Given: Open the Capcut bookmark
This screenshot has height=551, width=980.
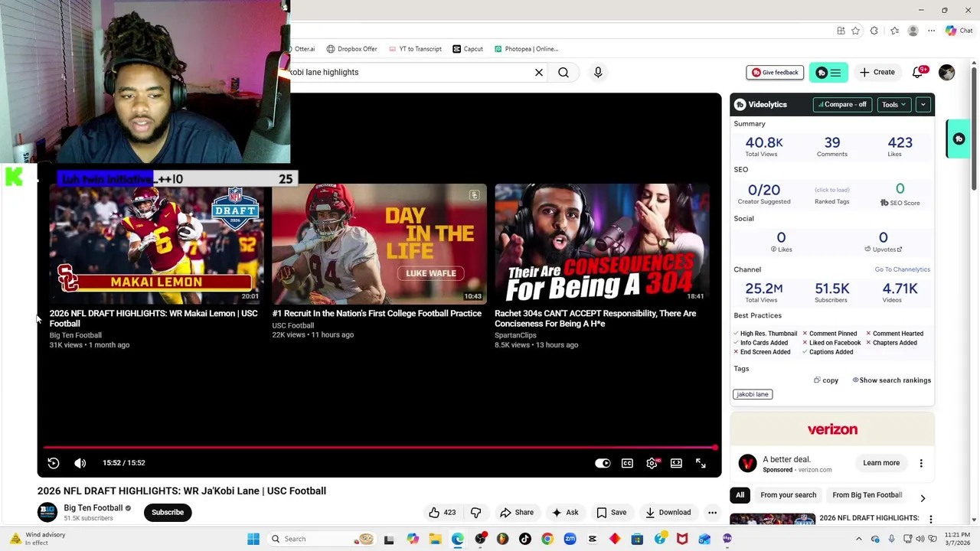Looking at the screenshot, I should tap(467, 49).
